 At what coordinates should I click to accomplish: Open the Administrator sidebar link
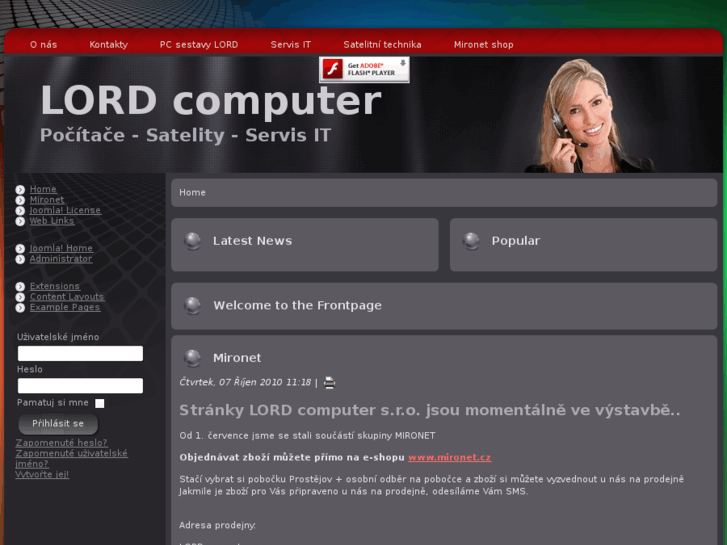(x=61, y=259)
